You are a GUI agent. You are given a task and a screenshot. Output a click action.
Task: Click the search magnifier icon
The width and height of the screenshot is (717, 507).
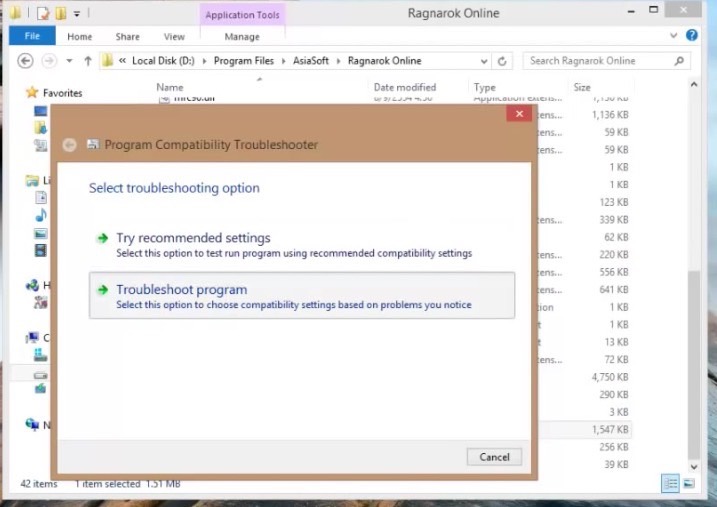tap(679, 61)
